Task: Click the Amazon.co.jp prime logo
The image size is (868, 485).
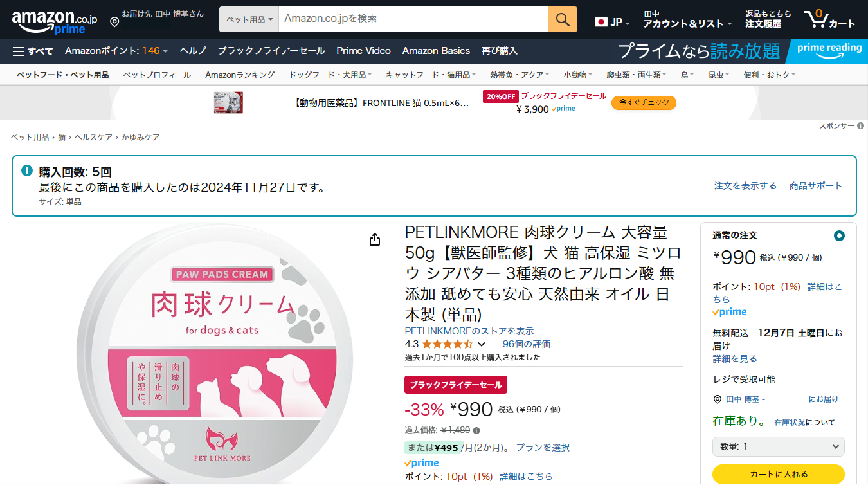Action: [x=55, y=21]
